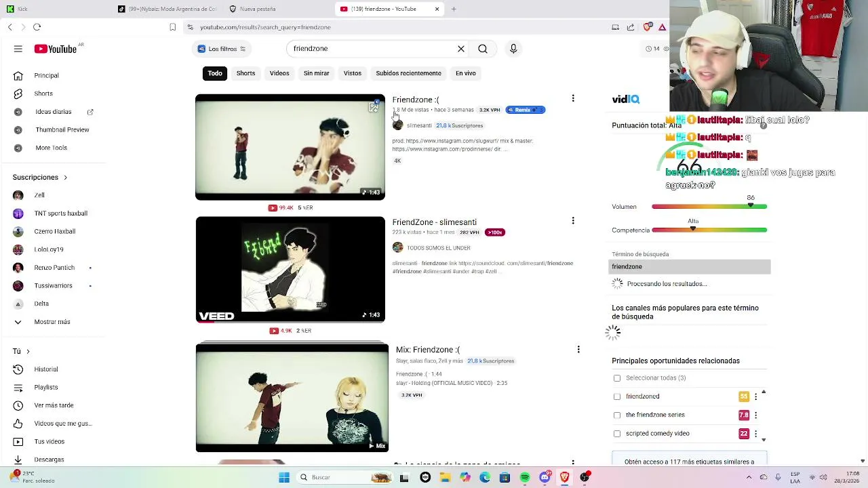This screenshot has width=868, height=488.
Task: Open Playlists from the sidebar
Action: (46, 387)
